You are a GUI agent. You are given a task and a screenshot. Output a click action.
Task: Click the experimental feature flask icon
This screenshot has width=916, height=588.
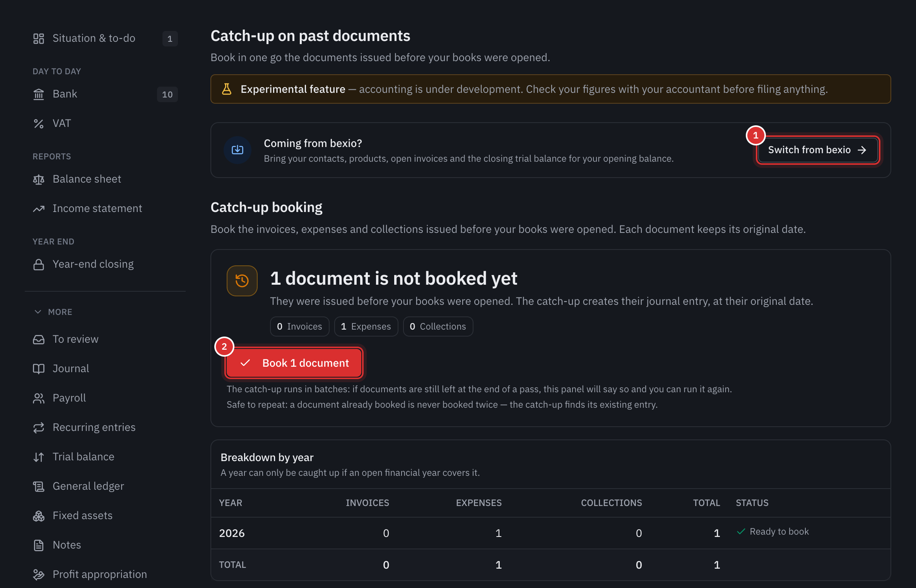click(227, 89)
